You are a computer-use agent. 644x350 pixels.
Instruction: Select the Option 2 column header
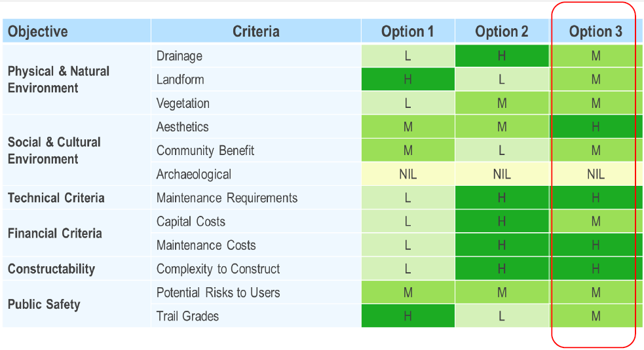pos(502,31)
